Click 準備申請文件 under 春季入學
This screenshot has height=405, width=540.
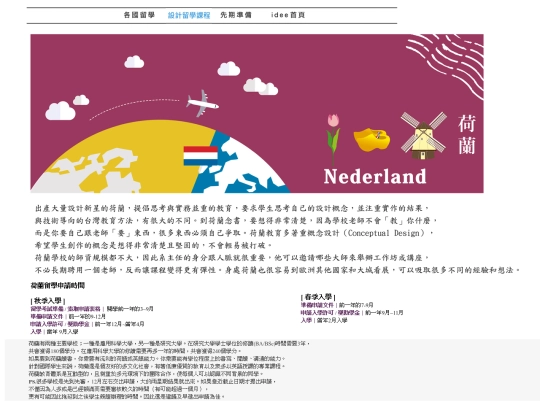point(317,305)
